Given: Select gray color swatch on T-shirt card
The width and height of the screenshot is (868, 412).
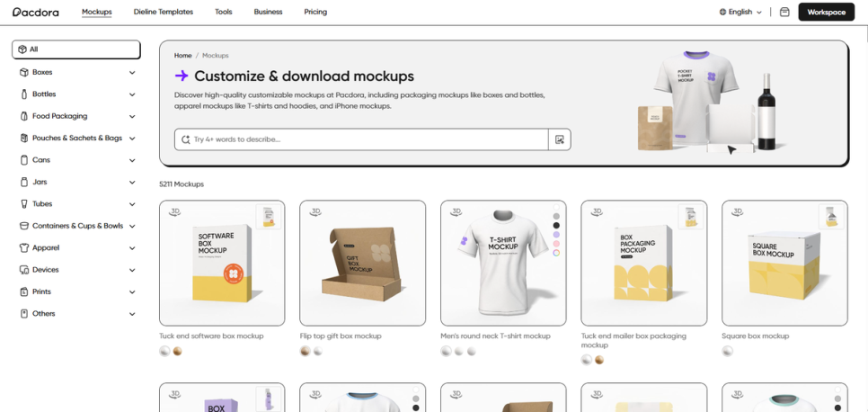Looking at the screenshot, I should point(556,216).
